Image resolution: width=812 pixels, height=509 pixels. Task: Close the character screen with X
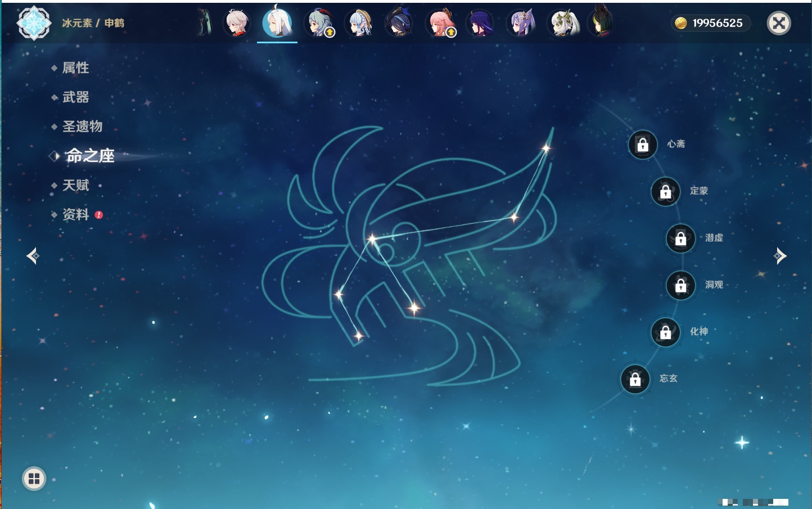point(779,23)
